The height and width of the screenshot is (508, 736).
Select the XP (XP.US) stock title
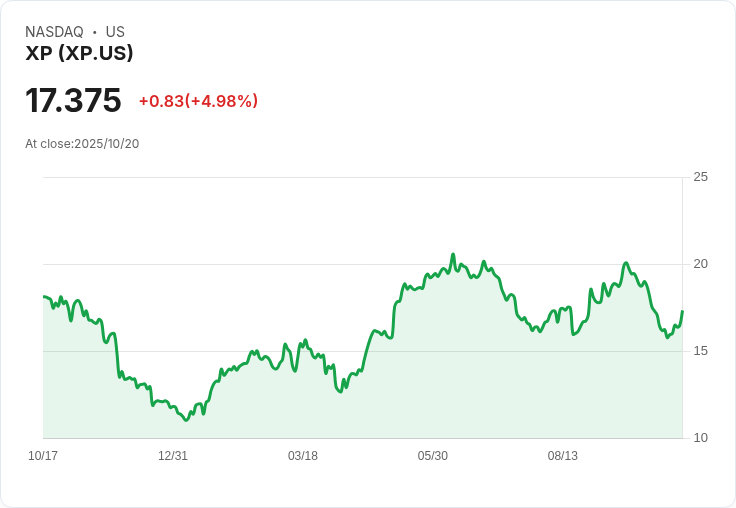79,54
